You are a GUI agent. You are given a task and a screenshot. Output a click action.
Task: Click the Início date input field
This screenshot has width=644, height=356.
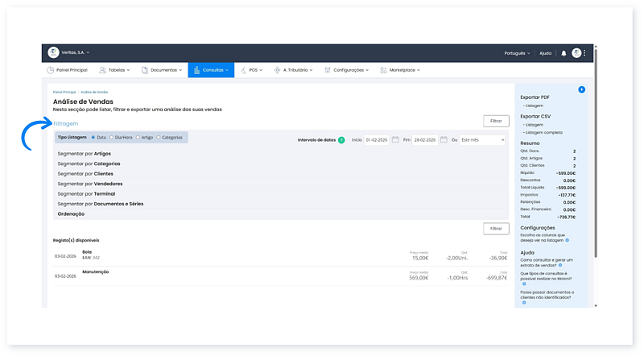pos(376,139)
